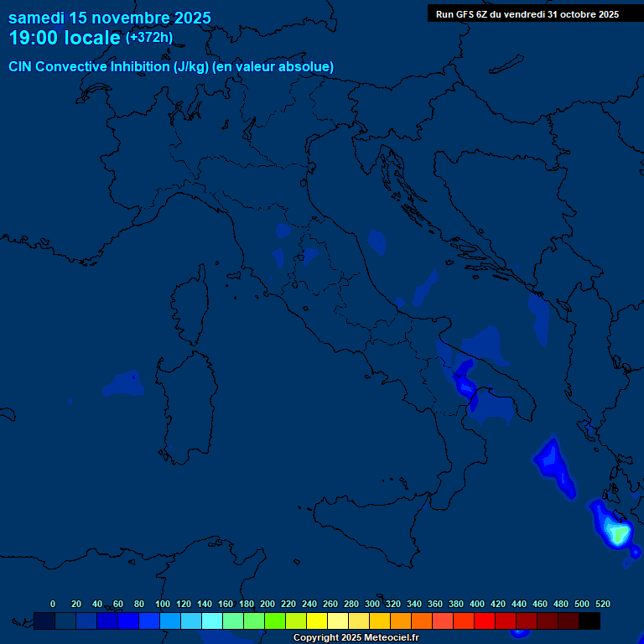Pick the black swatch between 500 and 520
Image resolution: width=644 pixels, height=644 pixels.
point(589,621)
